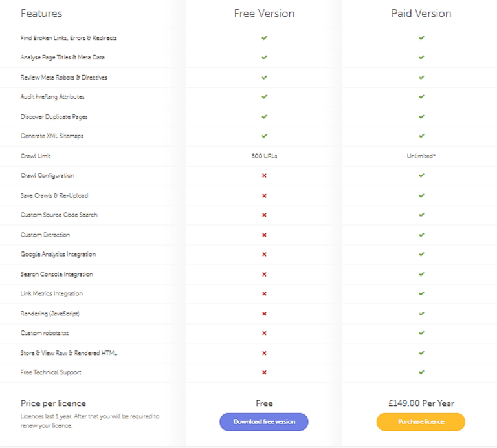Image resolution: width=497 pixels, height=448 pixels.
Task: Click red cross for Rendering (JavaScript)
Action: click(264, 314)
